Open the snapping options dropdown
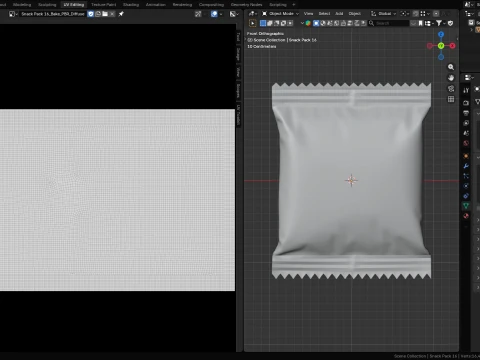Viewport: 480px width, 360px height. (425, 14)
